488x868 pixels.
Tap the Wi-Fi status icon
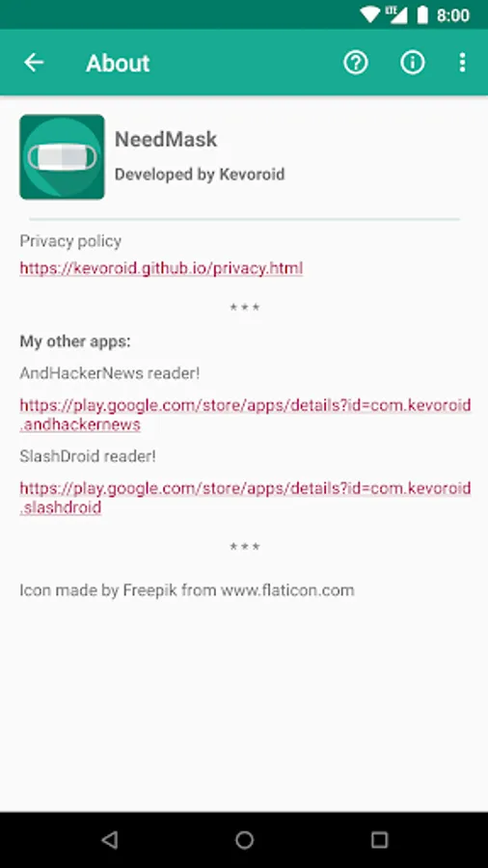368,14
